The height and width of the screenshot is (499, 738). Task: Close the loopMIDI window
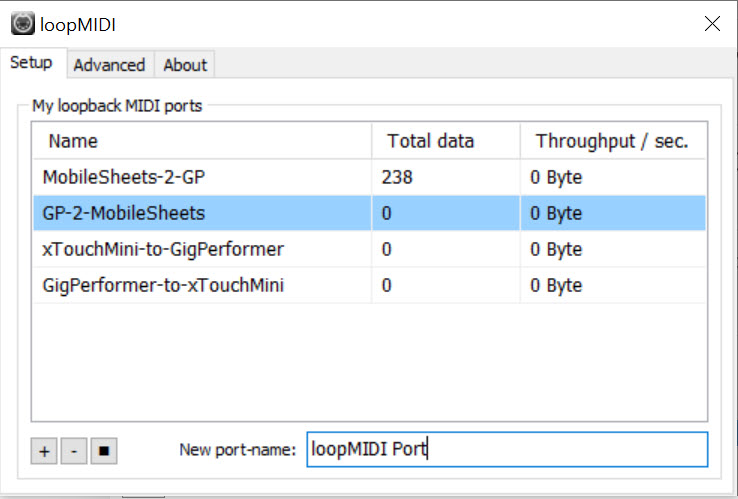click(x=712, y=24)
